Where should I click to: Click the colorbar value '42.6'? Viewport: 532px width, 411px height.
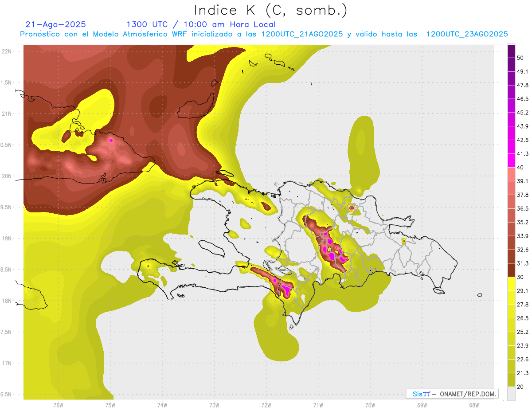click(523, 140)
